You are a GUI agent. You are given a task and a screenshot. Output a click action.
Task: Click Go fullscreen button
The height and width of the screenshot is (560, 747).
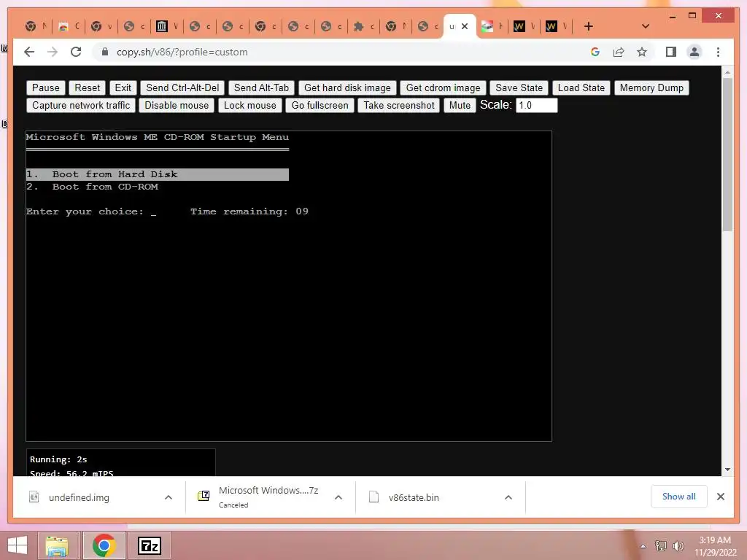(x=320, y=105)
